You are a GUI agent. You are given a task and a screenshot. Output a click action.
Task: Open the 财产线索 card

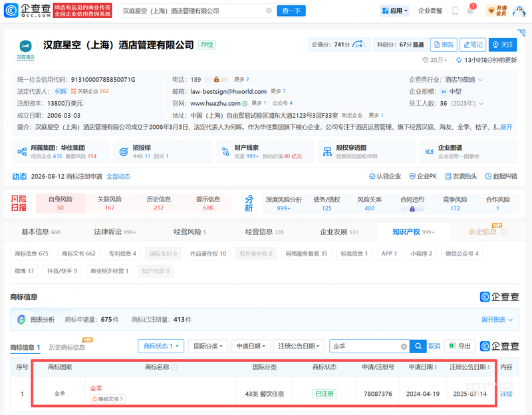click(265, 152)
